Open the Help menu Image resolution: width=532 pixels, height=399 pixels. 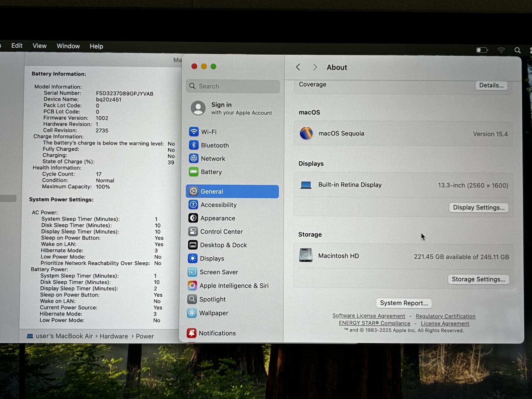tap(96, 46)
